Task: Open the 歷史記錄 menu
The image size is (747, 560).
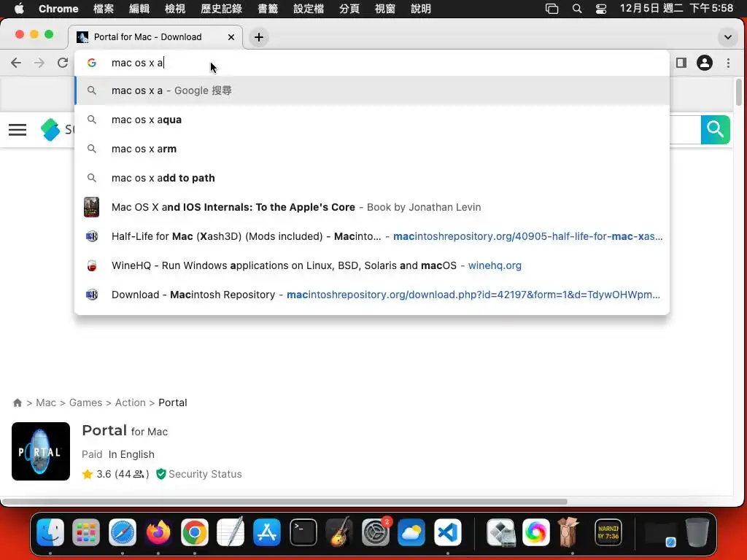Action: point(222,9)
